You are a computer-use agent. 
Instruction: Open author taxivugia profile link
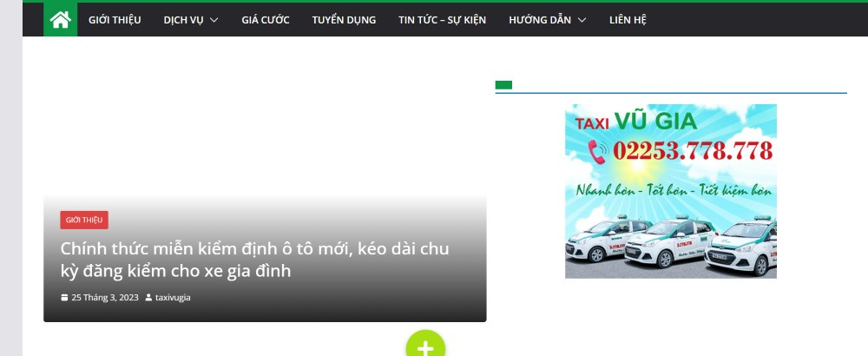[x=173, y=297]
